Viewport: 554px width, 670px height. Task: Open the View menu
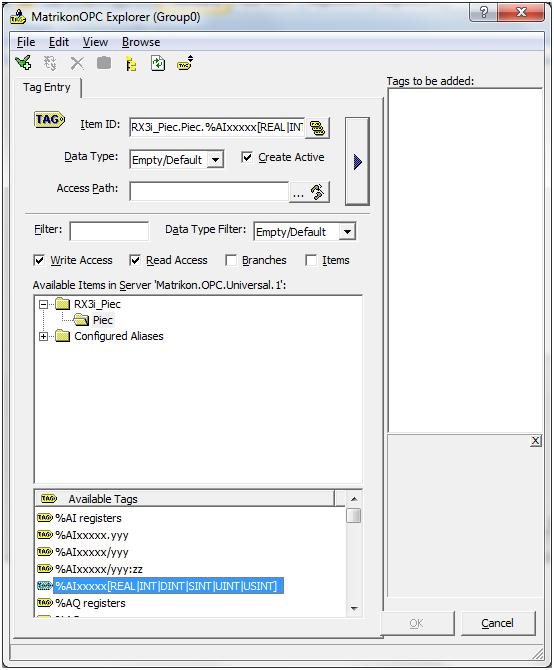[95, 42]
